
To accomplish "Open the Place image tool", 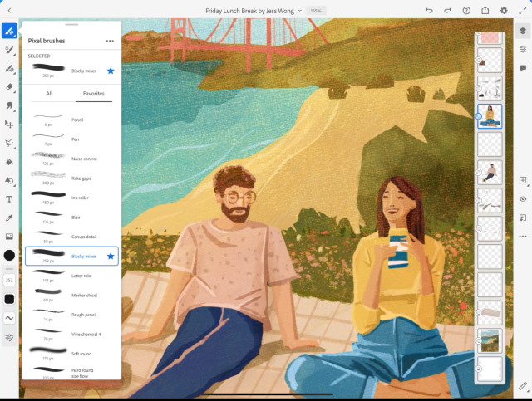I will point(9,237).
